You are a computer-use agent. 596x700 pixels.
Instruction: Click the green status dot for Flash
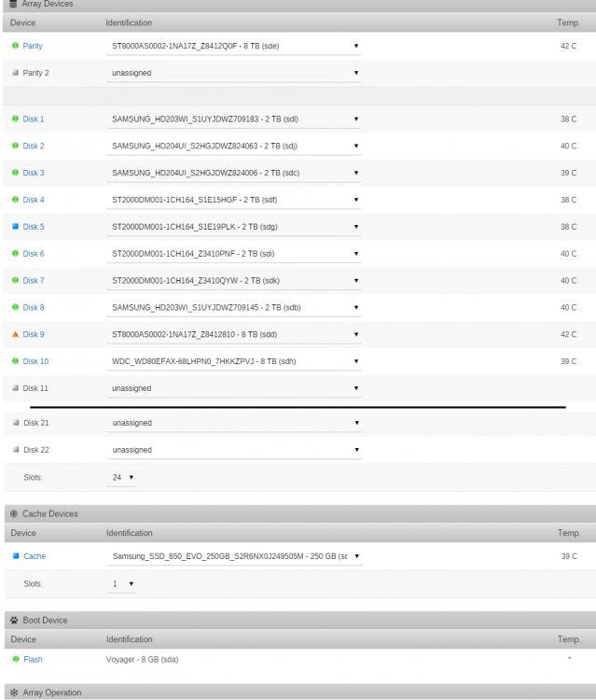(16, 659)
